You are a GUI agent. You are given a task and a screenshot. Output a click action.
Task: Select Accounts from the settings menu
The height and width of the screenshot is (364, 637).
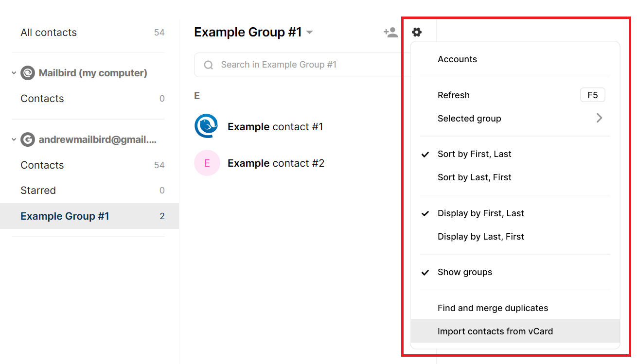[x=457, y=59]
